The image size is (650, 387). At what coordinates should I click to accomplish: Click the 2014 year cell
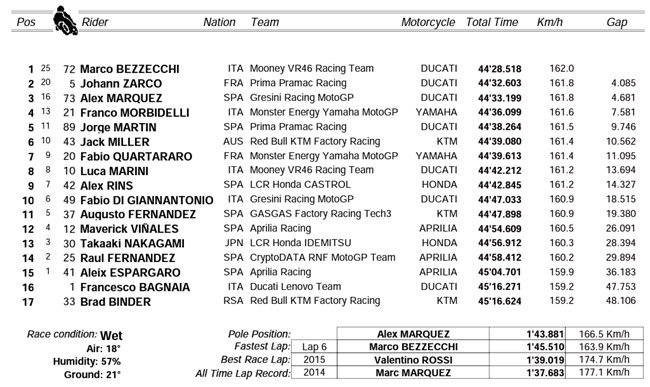(x=314, y=372)
